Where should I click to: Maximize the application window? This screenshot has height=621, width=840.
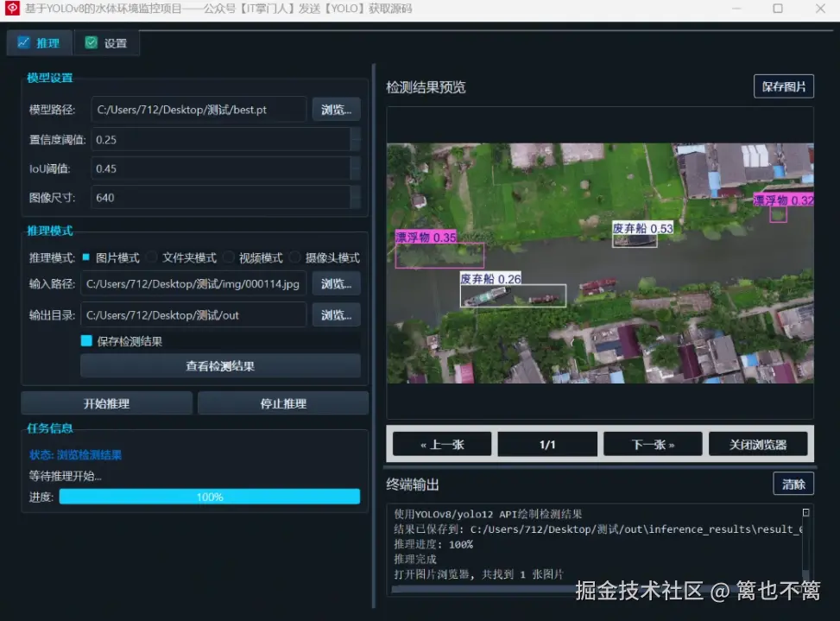(778, 9)
